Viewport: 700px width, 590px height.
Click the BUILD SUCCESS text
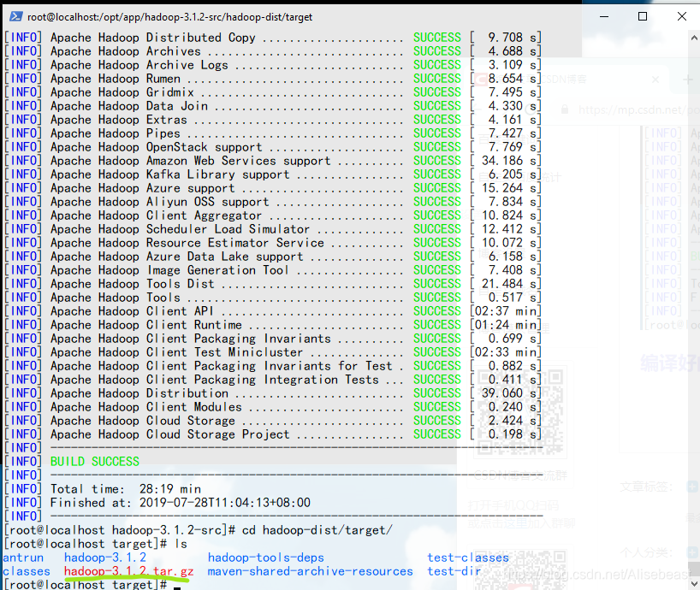click(x=95, y=462)
